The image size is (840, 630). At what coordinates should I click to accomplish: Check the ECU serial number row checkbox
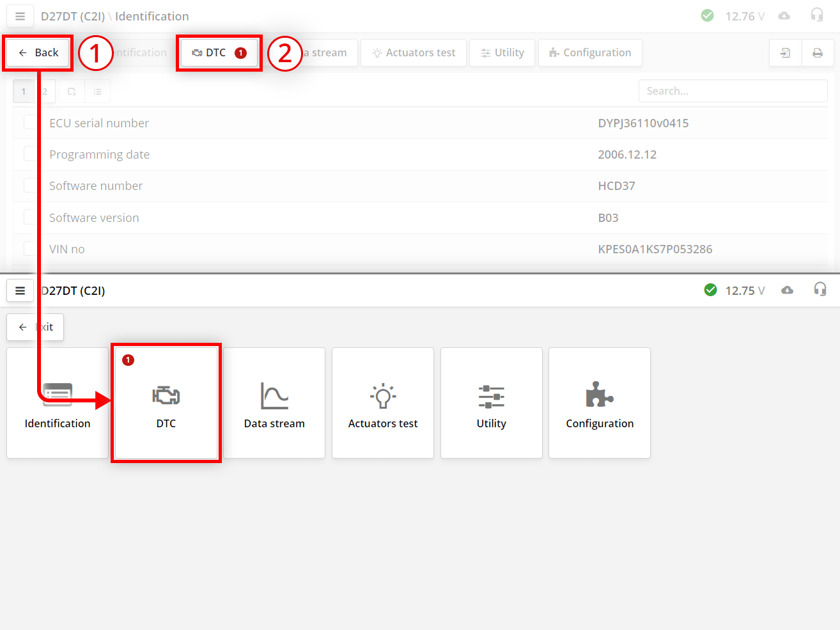point(30,122)
